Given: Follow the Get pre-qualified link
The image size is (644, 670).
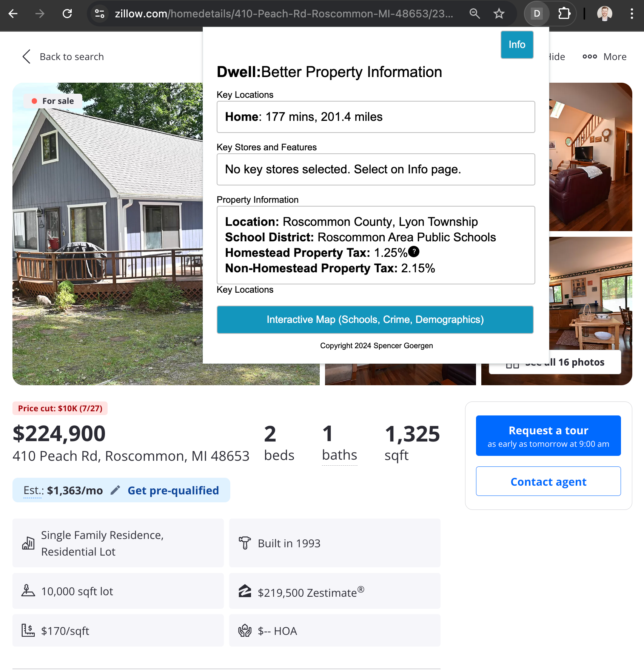Looking at the screenshot, I should pos(173,490).
